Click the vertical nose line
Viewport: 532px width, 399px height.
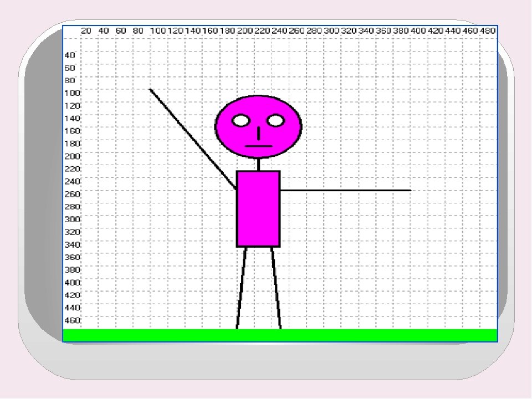pyautogui.click(x=259, y=133)
